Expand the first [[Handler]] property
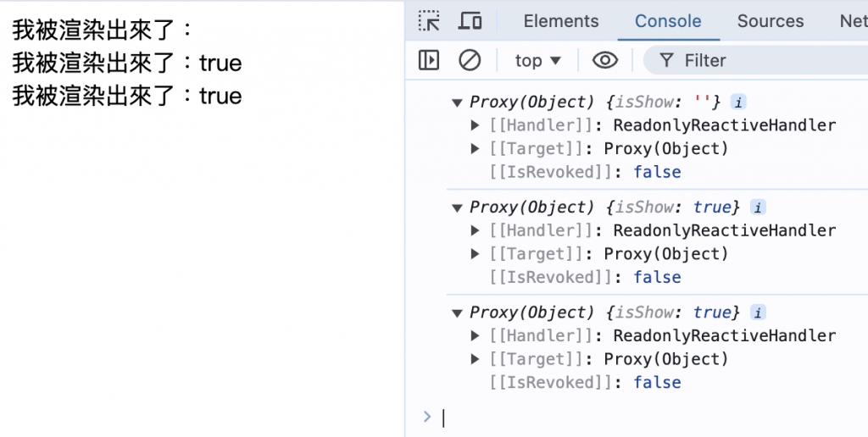868x437 pixels. 476,126
